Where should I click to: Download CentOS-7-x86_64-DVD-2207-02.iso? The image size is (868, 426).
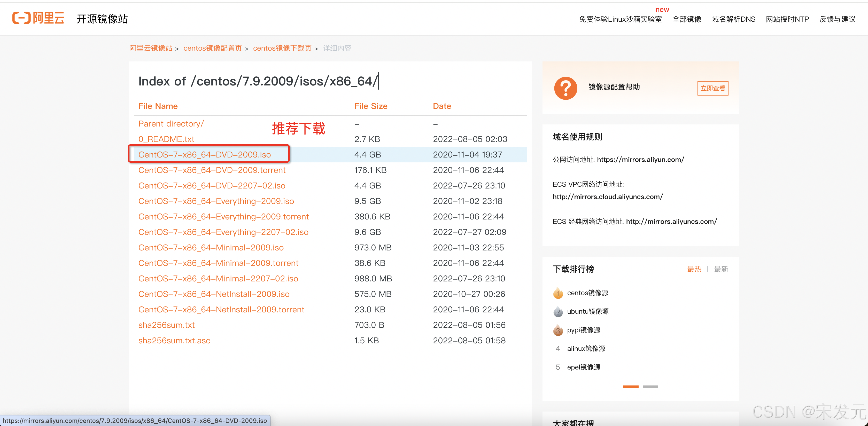212,186
